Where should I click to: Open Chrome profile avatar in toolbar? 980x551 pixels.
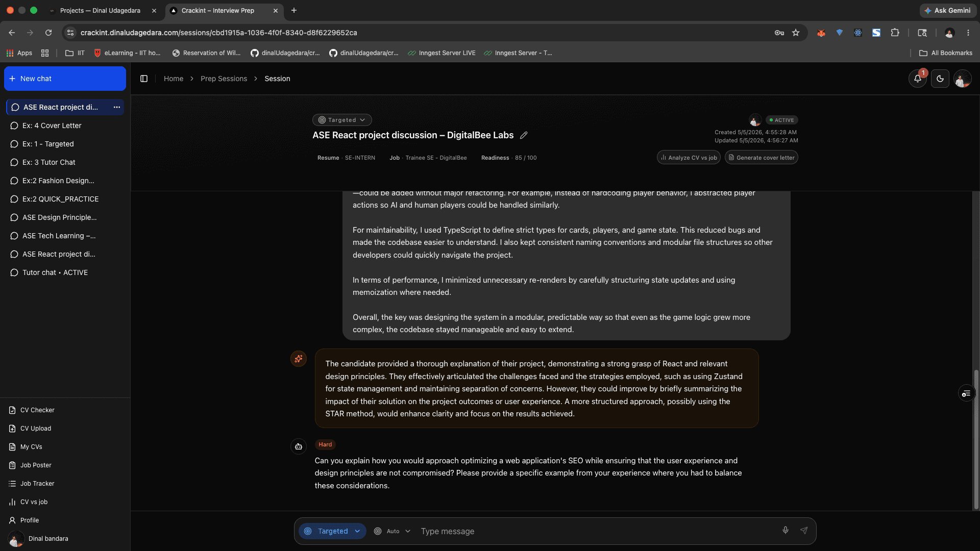pyautogui.click(x=949, y=33)
